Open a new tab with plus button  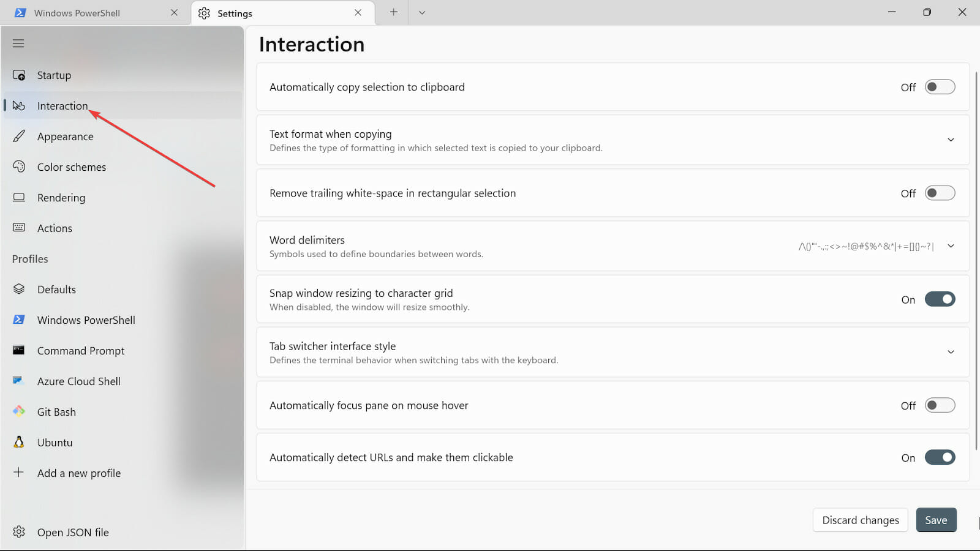[x=393, y=12]
